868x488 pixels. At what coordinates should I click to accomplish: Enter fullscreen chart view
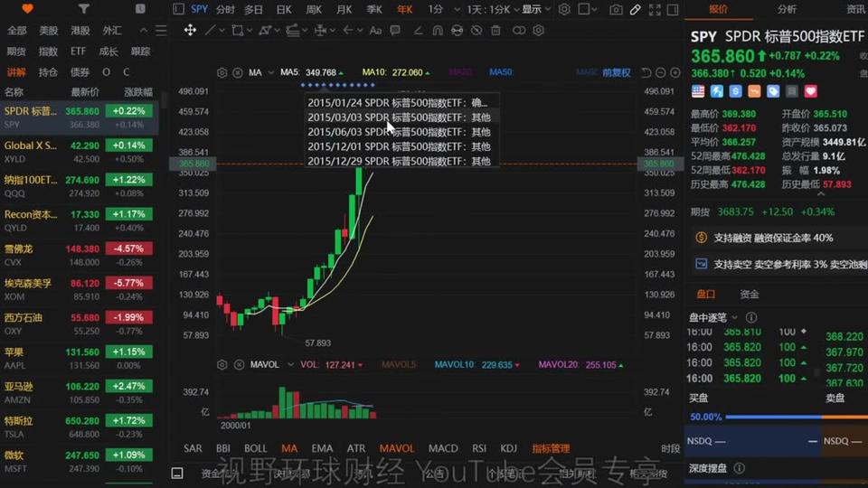655,9
